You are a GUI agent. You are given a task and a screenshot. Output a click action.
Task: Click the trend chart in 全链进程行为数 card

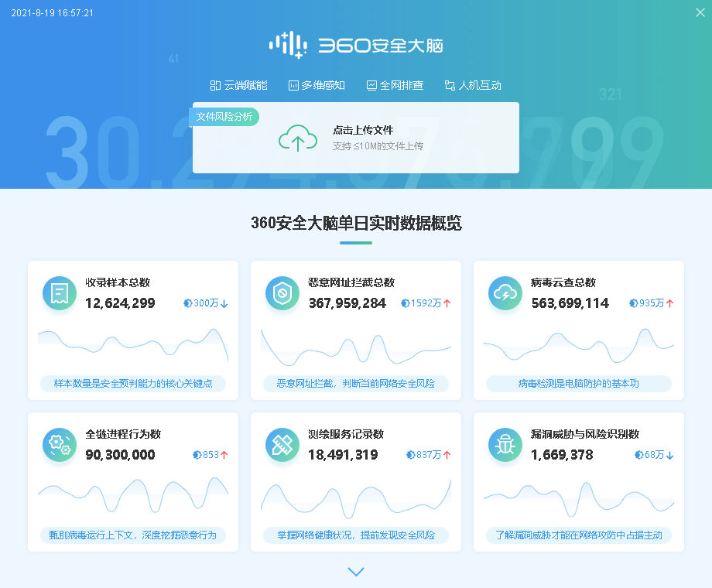click(133, 493)
